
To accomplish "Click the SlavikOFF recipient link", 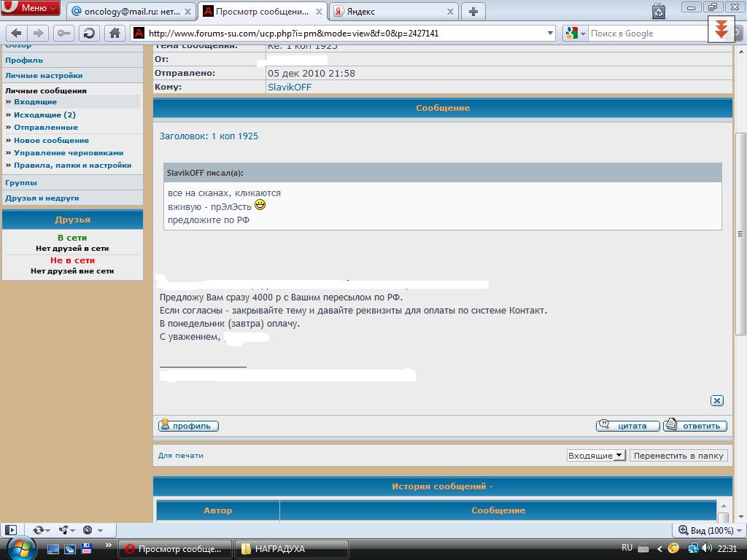I will click(290, 87).
